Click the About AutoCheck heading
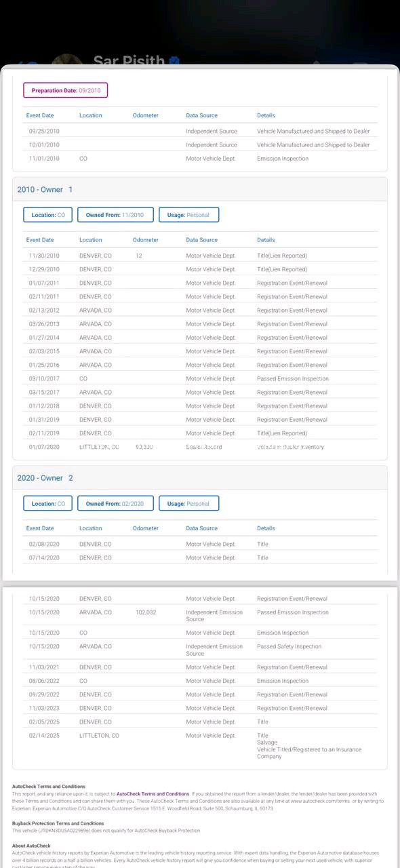This screenshot has height=868, width=400. 31,846
